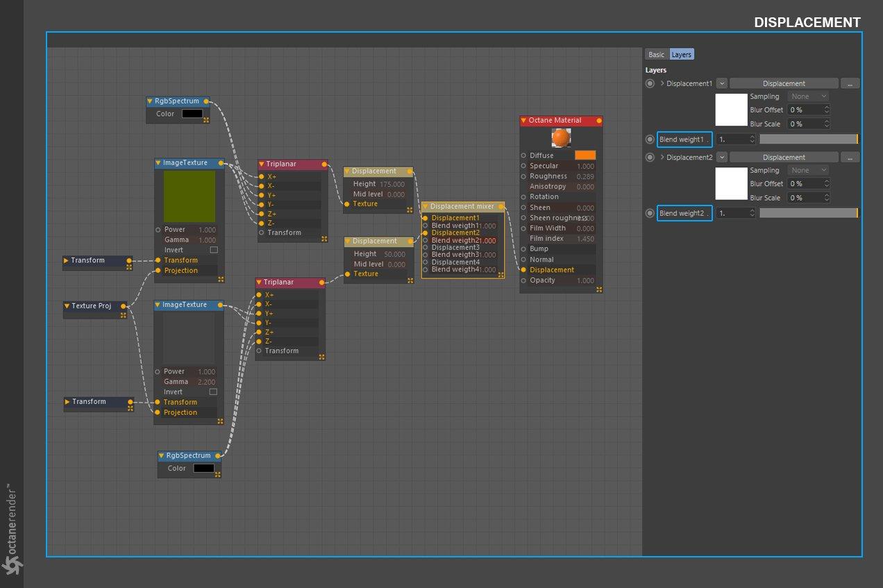This screenshot has width=883, height=588.
Task: Expand the Displacement1 layer chevron
Action: tap(662, 83)
